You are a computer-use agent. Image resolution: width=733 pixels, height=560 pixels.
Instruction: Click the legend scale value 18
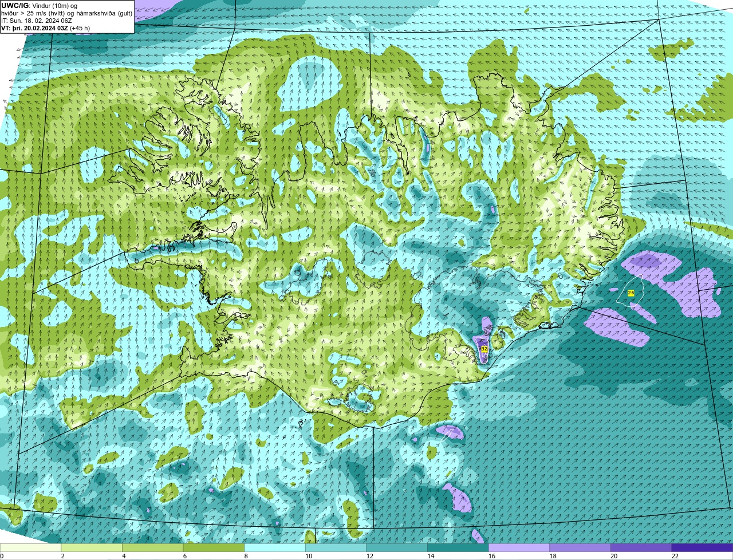(x=553, y=556)
